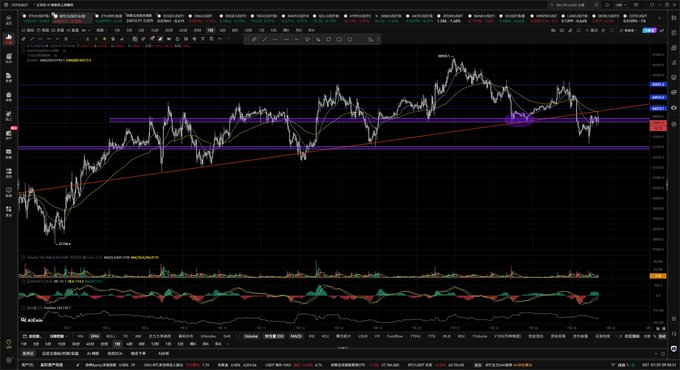Focus the pair search box at top
Viewport: 680px width, 370px height.
574,5
